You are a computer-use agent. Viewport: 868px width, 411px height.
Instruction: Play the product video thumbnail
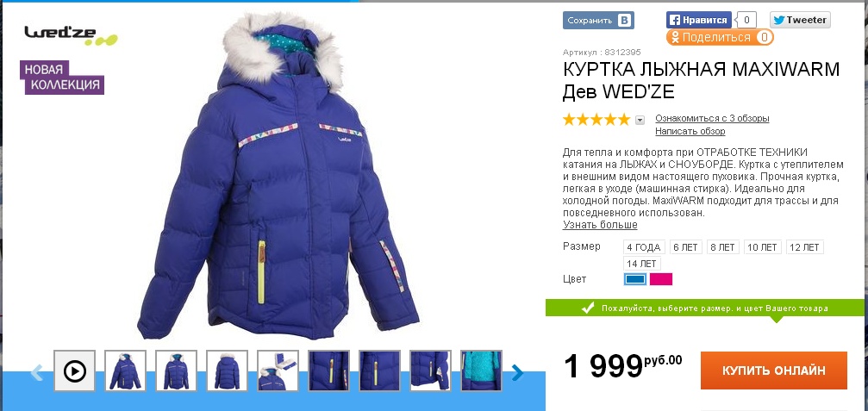75,371
